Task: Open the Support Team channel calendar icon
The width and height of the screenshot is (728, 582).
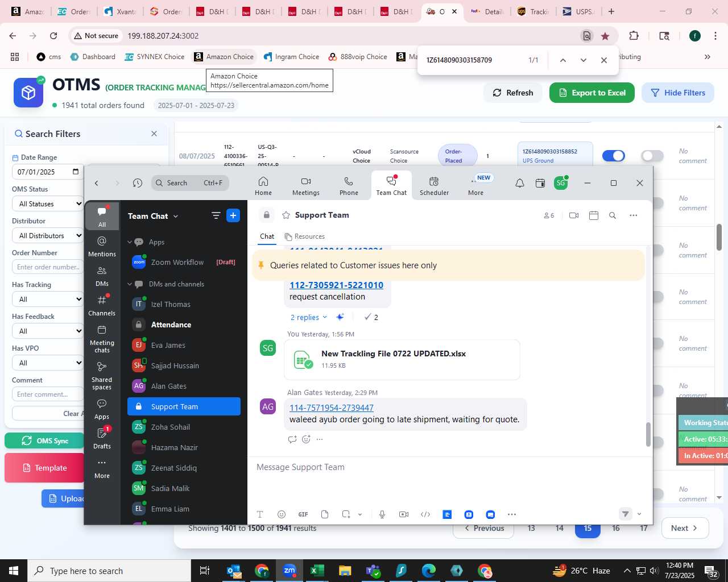Action: [x=594, y=215]
